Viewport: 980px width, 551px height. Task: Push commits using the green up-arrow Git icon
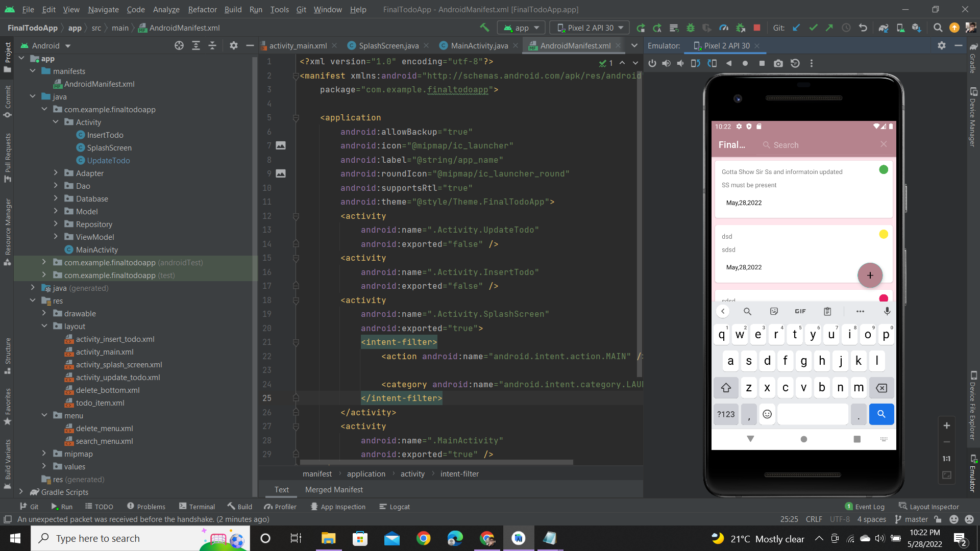click(x=829, y=28)
